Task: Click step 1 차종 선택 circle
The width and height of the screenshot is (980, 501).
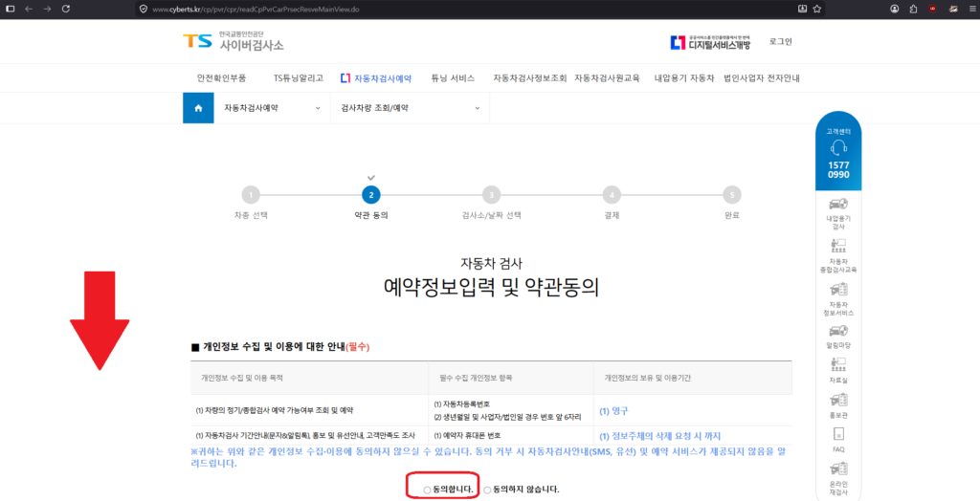Action: click(x=251, y=195)
